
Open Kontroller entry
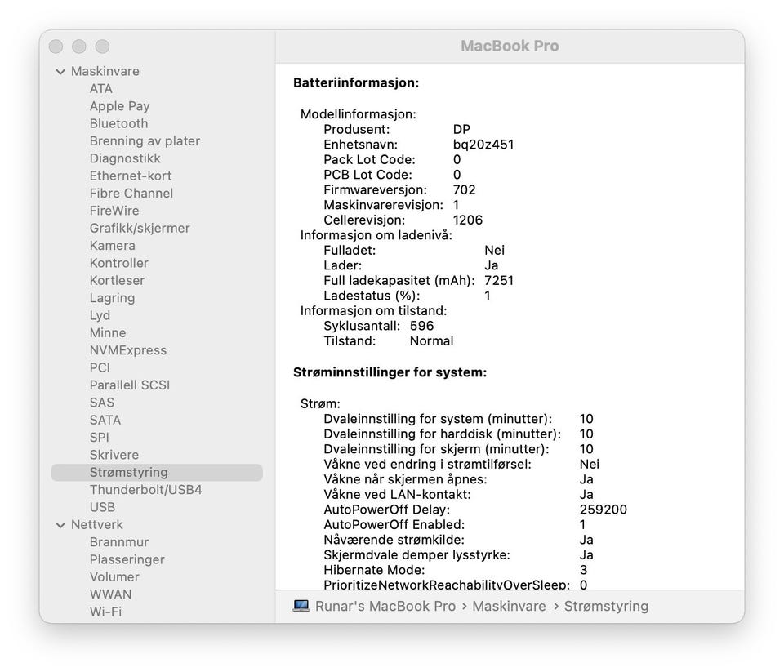119,263
